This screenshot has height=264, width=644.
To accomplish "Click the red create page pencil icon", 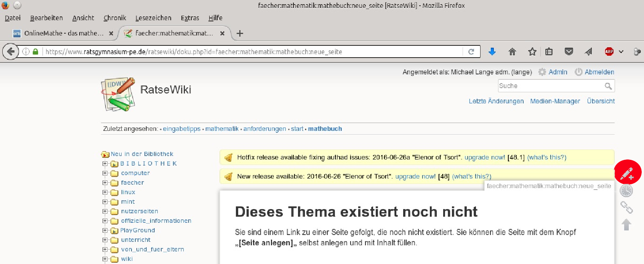I will [x=627, y=173].
